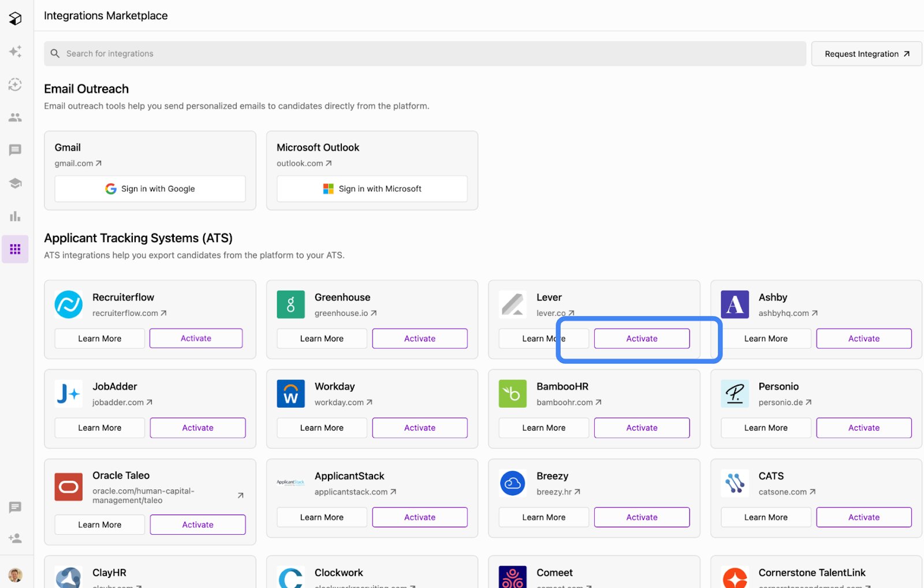Click the dashed-circle icon in the sidebar
Image resolution: width=924 pixels, height=588 pixels.
(16, 84)
